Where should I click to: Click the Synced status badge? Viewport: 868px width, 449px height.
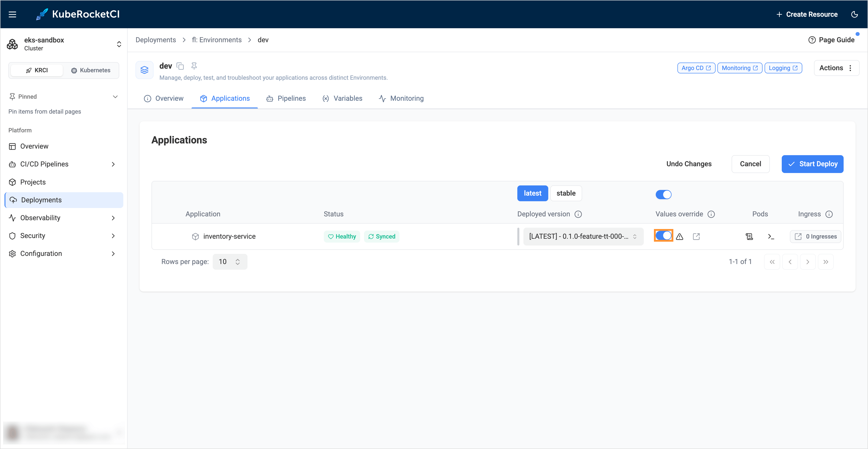pyautogui.click(x=381, y=237)
